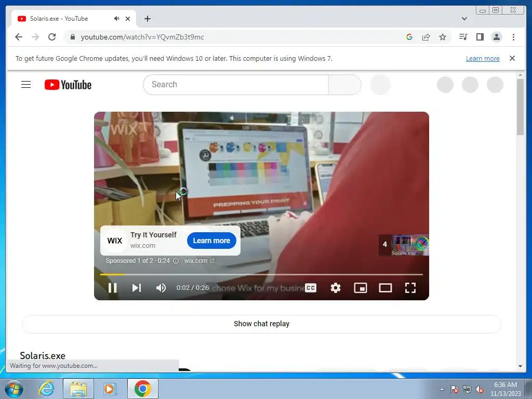Click the Google icon in the address bar
The height and width of the screenshot is (399, 532).
pos(409,37)
